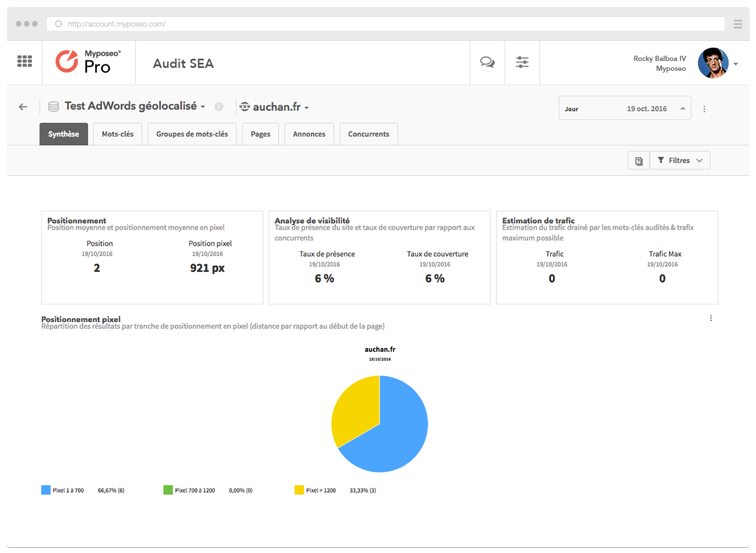
Task: Click the 66,67% (6) legend value
Action: pos(111,490)
